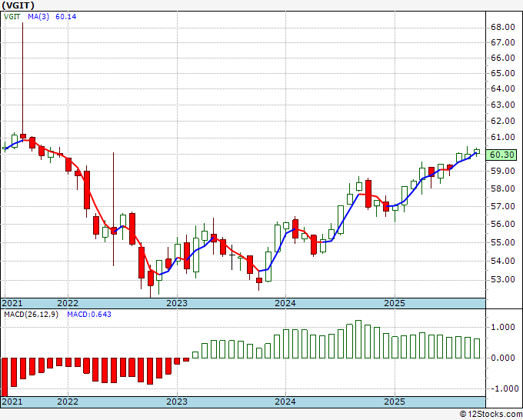Click the 54.00 price axis label

(x=503, y=261)
